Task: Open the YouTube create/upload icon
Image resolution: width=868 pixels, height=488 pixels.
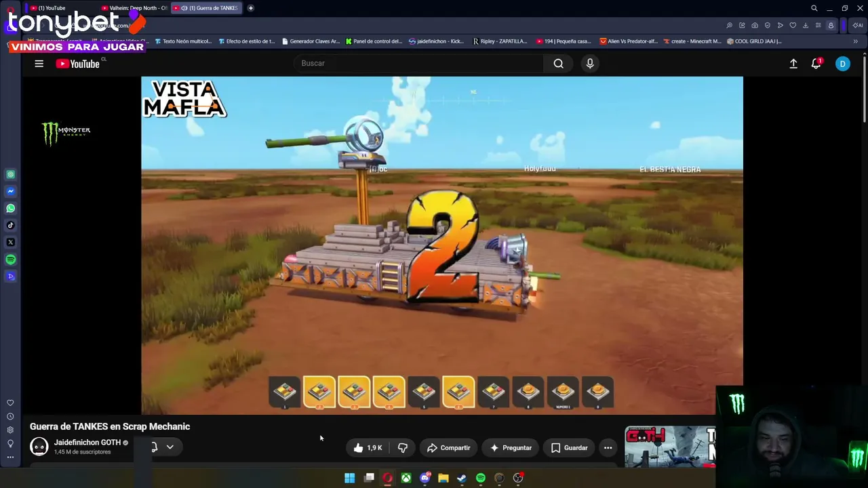Action: (793, 64)
